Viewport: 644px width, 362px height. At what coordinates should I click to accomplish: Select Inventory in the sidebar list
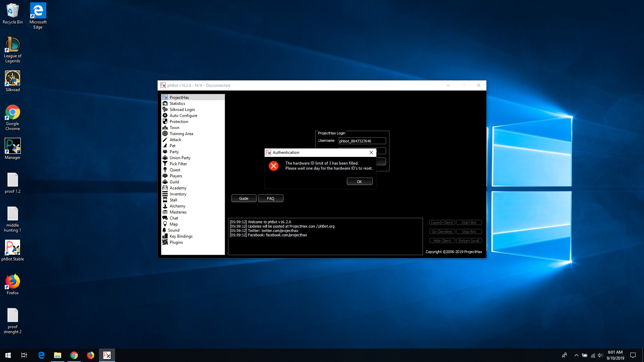[x=178, y=194]
